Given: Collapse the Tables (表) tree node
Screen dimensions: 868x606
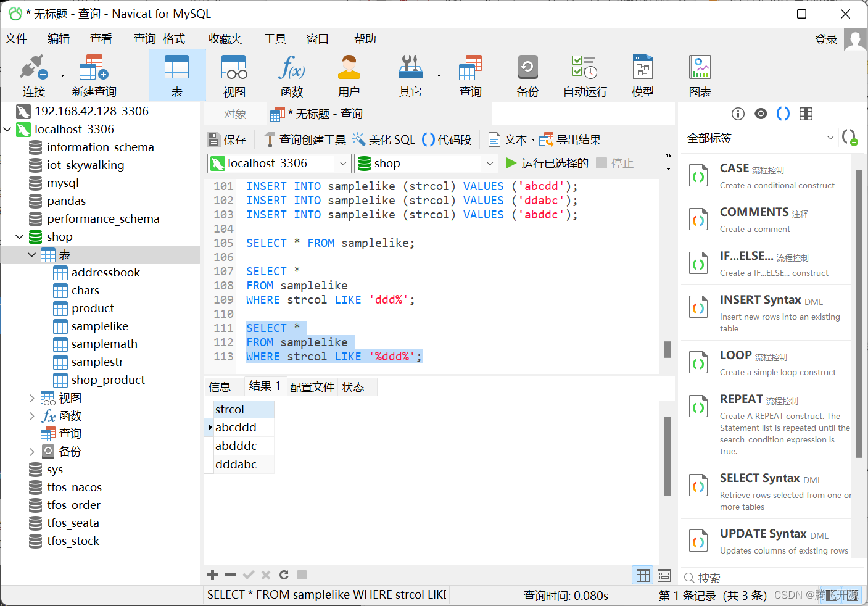Looking at the screenshot, I should tap(32, 255).
